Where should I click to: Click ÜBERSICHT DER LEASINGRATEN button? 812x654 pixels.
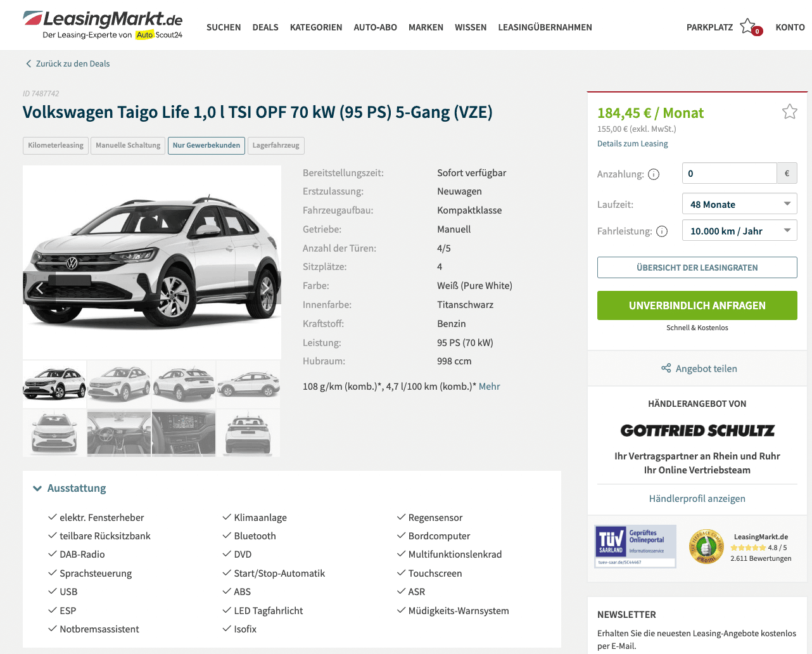coord(697,267)
